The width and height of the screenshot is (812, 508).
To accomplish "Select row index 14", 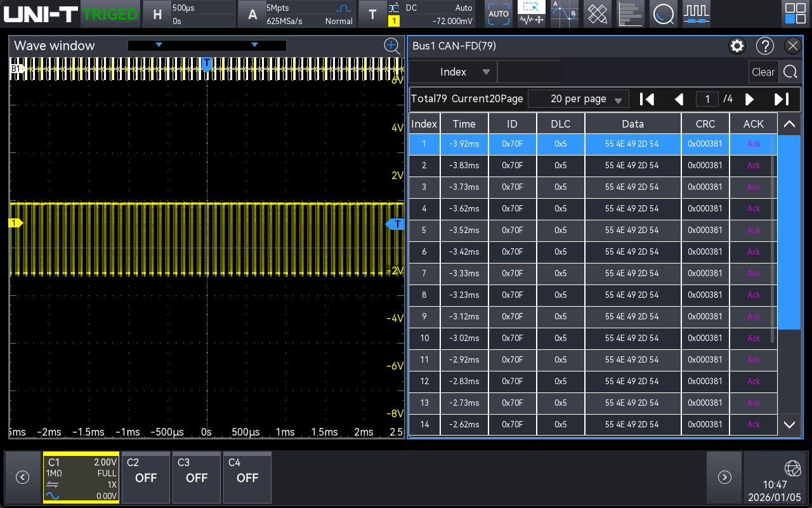I will [593, 425].
